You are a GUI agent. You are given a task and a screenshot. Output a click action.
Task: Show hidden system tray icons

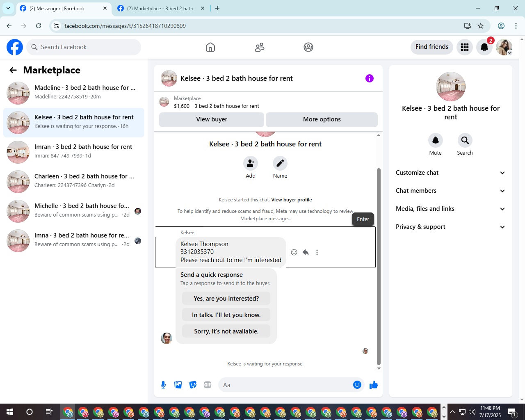[x=452, y=412]
